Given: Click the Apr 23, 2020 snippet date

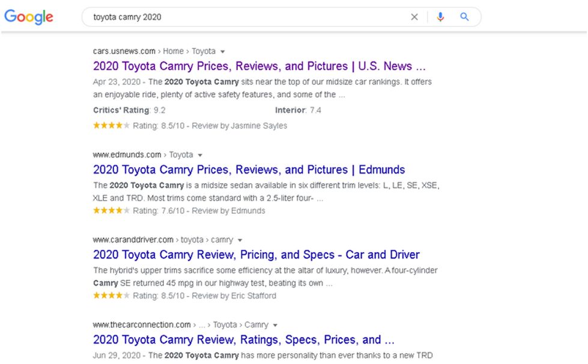Looking at the screenshot, I should 117,82.
